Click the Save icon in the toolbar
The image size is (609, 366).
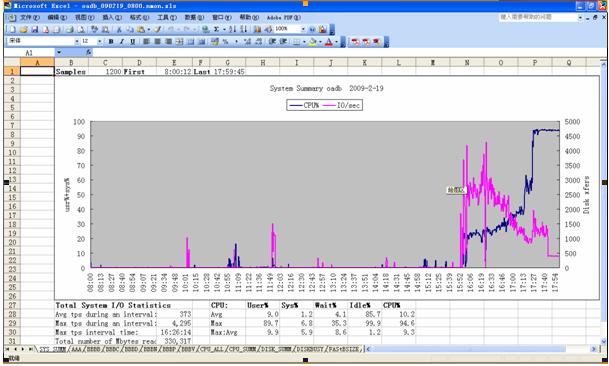click(35, 30)
